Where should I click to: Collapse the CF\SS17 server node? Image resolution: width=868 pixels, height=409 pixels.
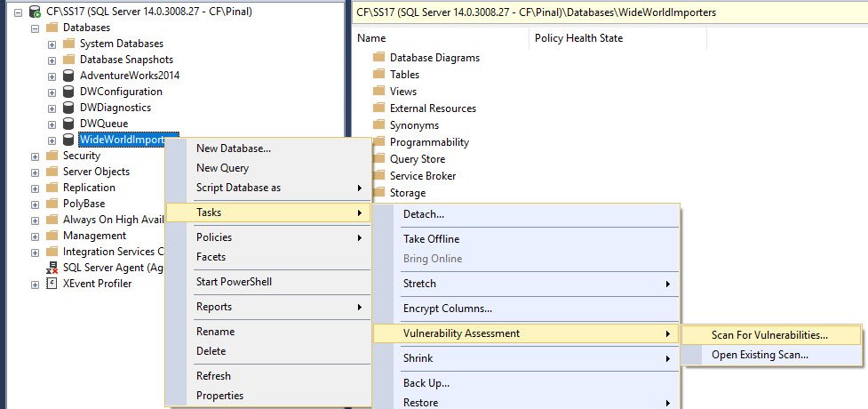pyautogui.click(x=19, y=12)
